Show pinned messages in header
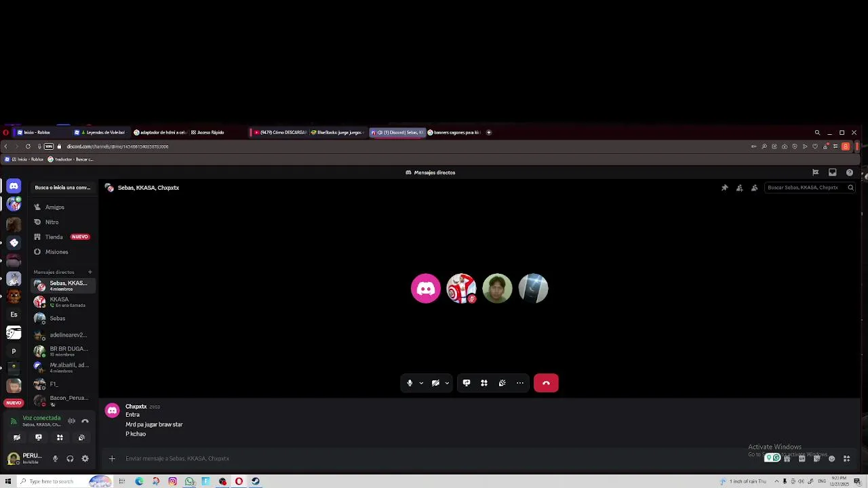Viewport: 868px width, 488px height. pos(724,188)
